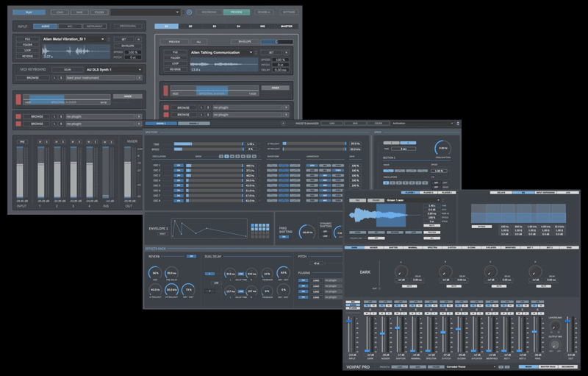Enable the PROCEDURAL input option
The width and height of the screenshot is (588, 376).
tap(127, 26)
